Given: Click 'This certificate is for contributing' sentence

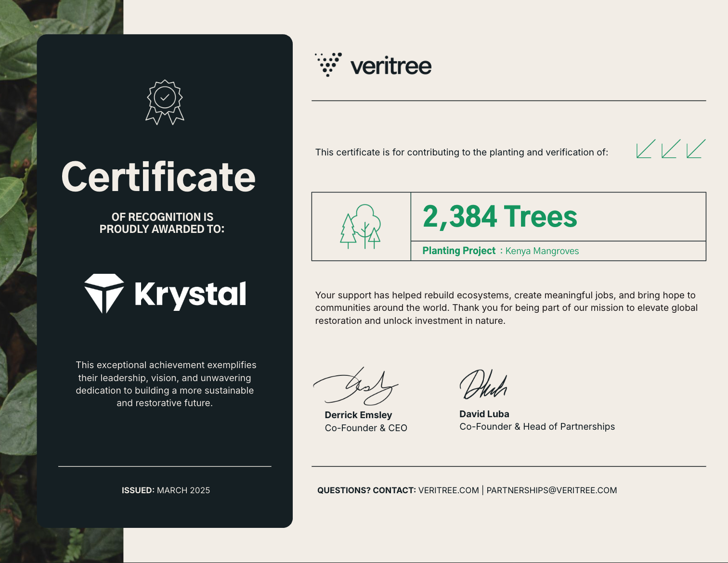Looking at the screenshot, I should [462, 153].
